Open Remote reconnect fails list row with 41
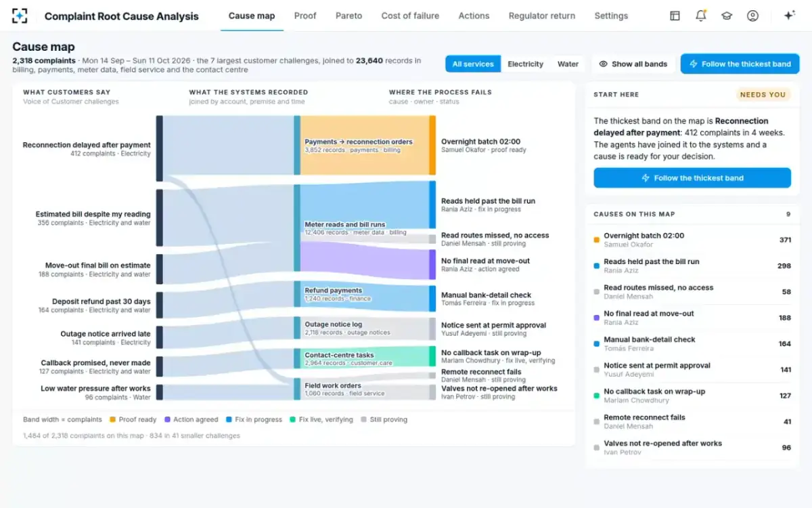This screenshot has height=508, width=812. pos(692,421)
